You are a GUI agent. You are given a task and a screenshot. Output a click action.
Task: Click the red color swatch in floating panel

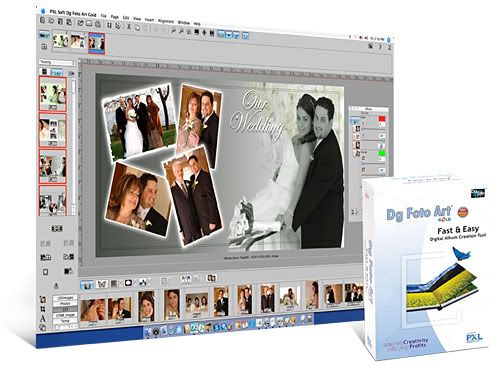pyautogui.click(x=381, y=119)
